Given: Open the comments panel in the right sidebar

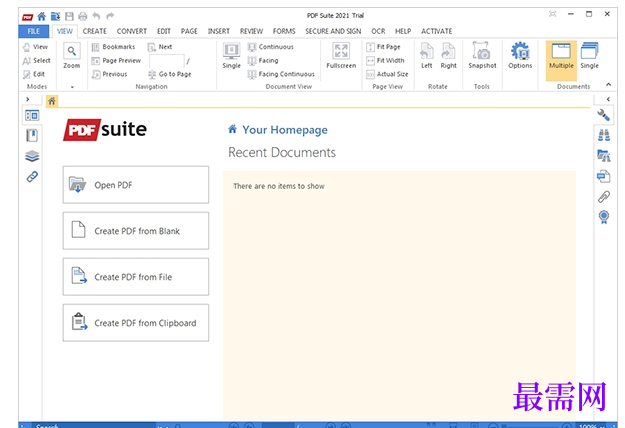Looking at the screenshot, I should click(x=603, y=176).
